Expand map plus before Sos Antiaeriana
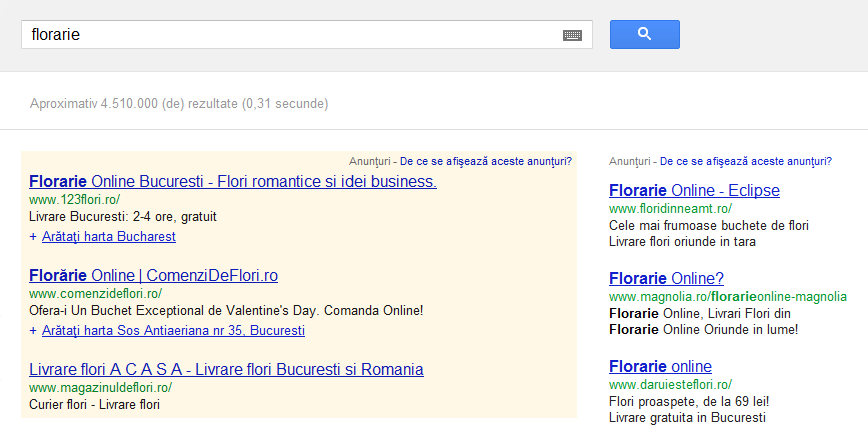 click(x=33, y=331)
